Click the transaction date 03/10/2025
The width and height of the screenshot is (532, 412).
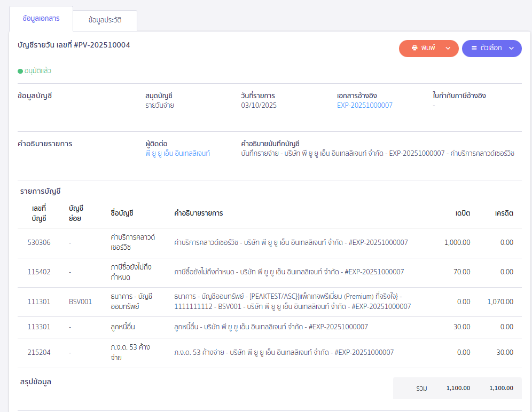259,105
